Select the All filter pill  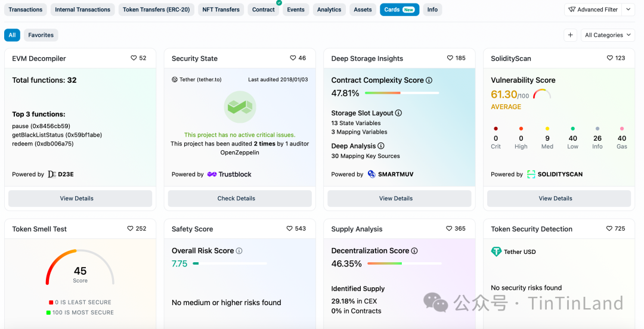(x=12, y=35)
